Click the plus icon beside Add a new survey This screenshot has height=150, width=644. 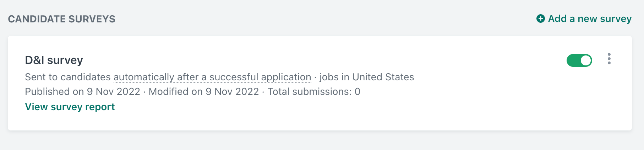[x=540, y=18]
